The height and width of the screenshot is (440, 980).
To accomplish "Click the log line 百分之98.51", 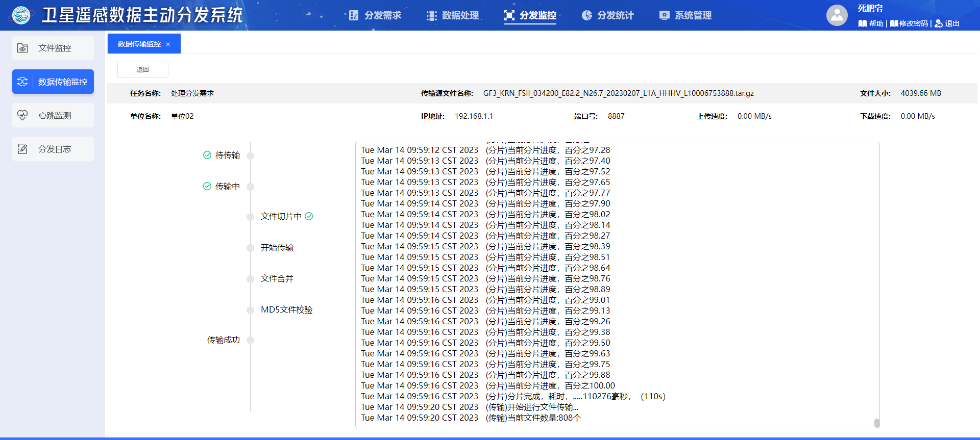I will click(x=485, y=257).
